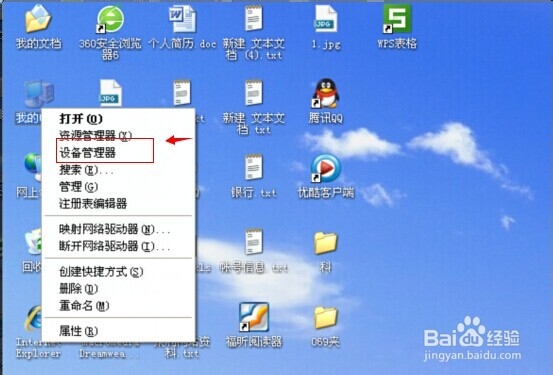
Task: Choose 设备管理器 in the context menu
Action: click(x=118, y=152)
